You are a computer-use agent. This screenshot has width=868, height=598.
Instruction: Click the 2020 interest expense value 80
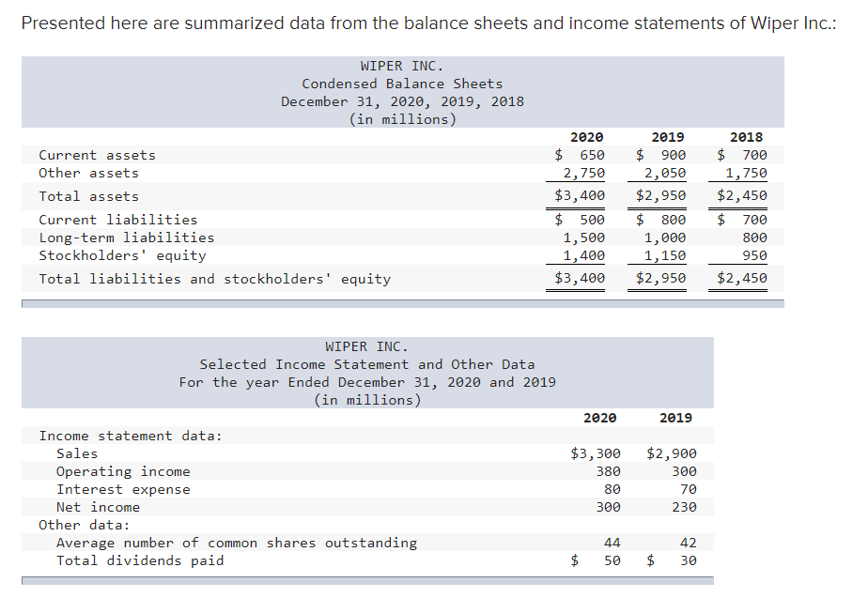click(x=612, y=490)
